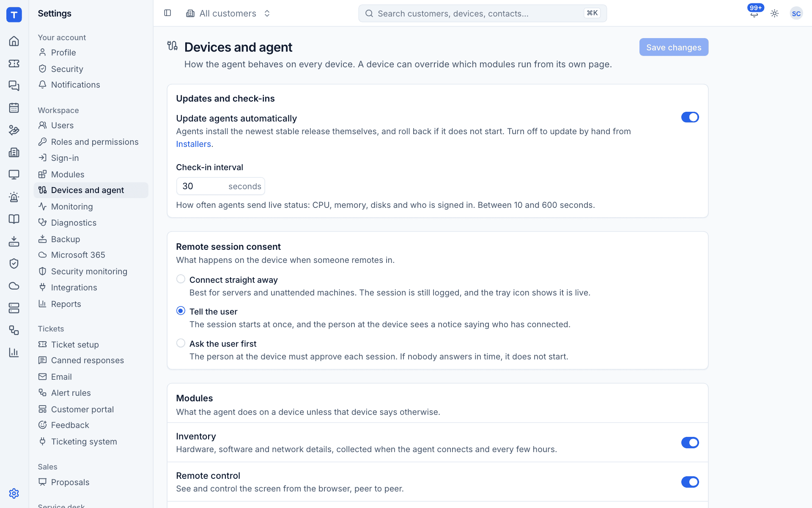Open Profile settings
This screenshot has width=812, height=508.
[91, 52]
